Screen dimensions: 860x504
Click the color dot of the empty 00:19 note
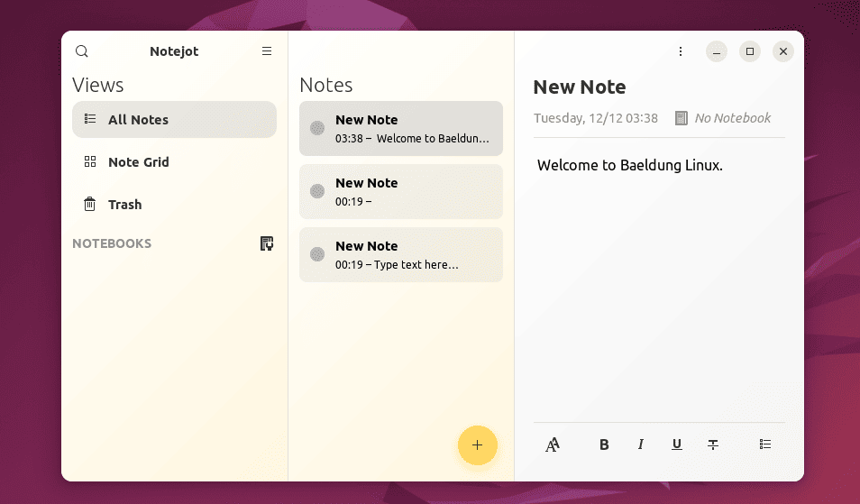point(317,191)
